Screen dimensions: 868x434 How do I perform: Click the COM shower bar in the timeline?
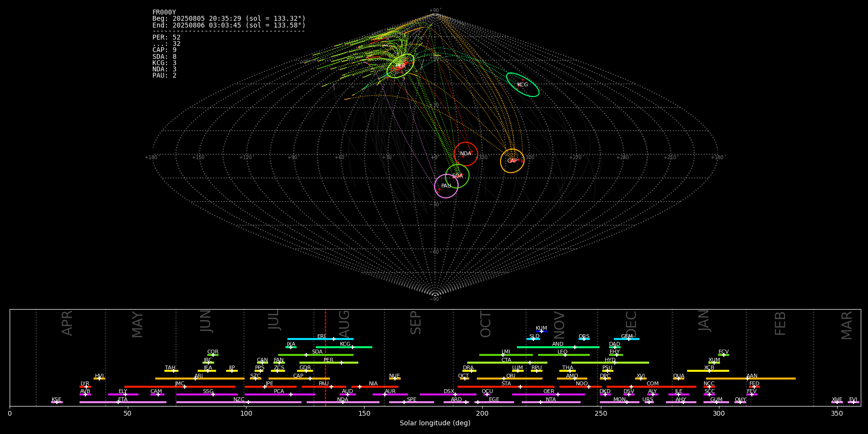(651, 386)
